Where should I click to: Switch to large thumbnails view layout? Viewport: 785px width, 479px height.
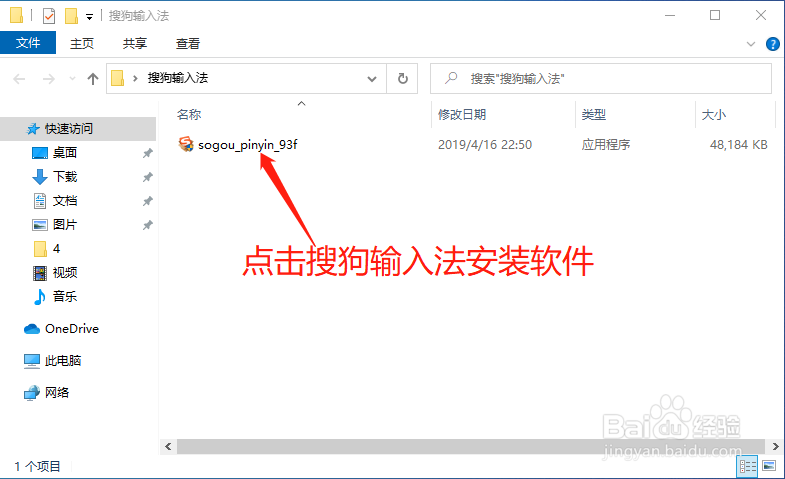(x=768, y=466)
